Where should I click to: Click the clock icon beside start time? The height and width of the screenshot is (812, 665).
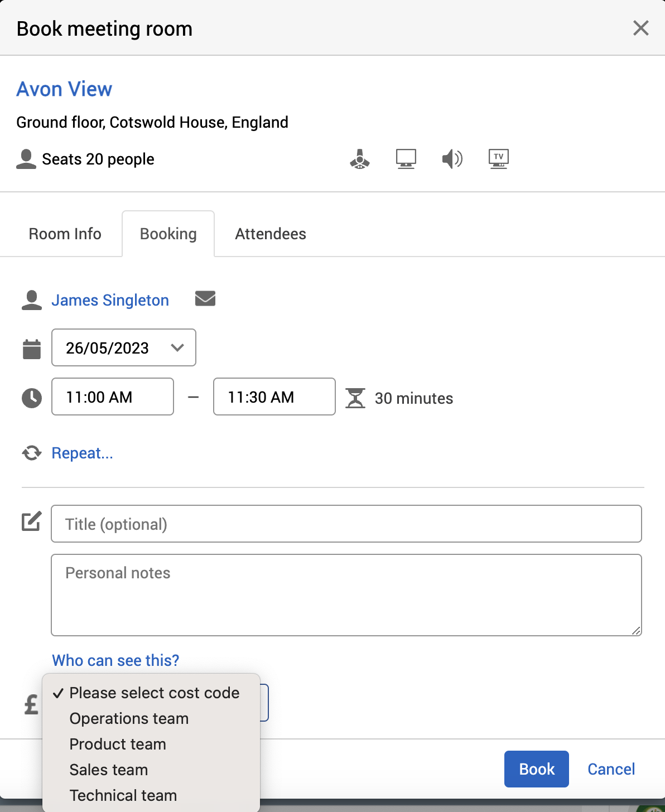(32, 398)
